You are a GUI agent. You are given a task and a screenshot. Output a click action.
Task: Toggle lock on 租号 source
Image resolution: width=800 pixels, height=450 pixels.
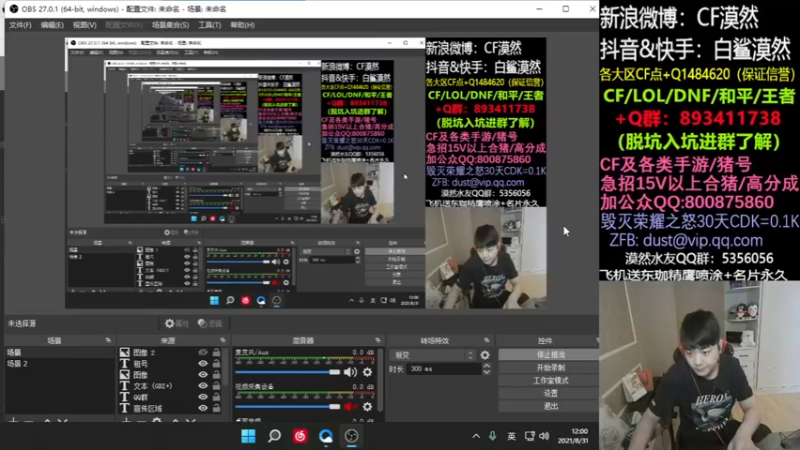pos(216,364)
